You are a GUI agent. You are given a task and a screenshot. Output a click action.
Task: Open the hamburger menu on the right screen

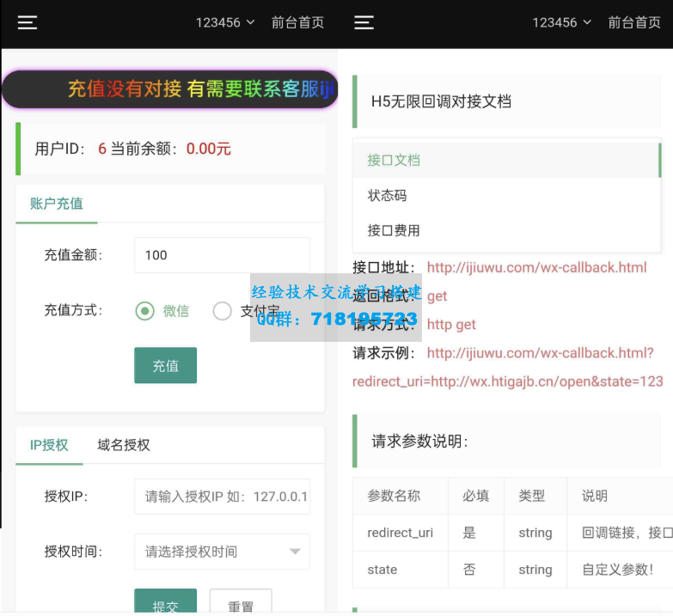(364, 22)
